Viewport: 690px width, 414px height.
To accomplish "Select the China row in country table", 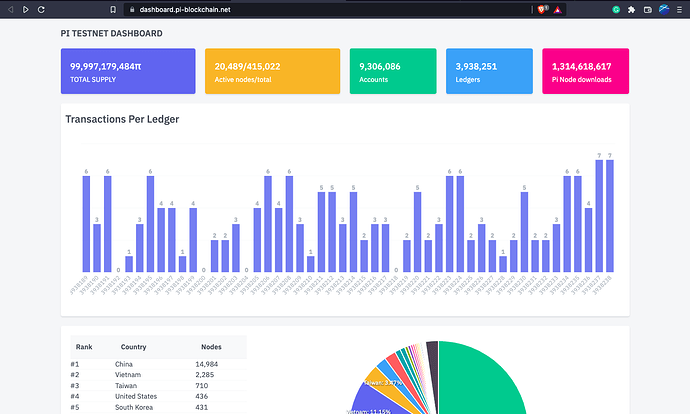I will pyautogui.click(x=158, y=364).
